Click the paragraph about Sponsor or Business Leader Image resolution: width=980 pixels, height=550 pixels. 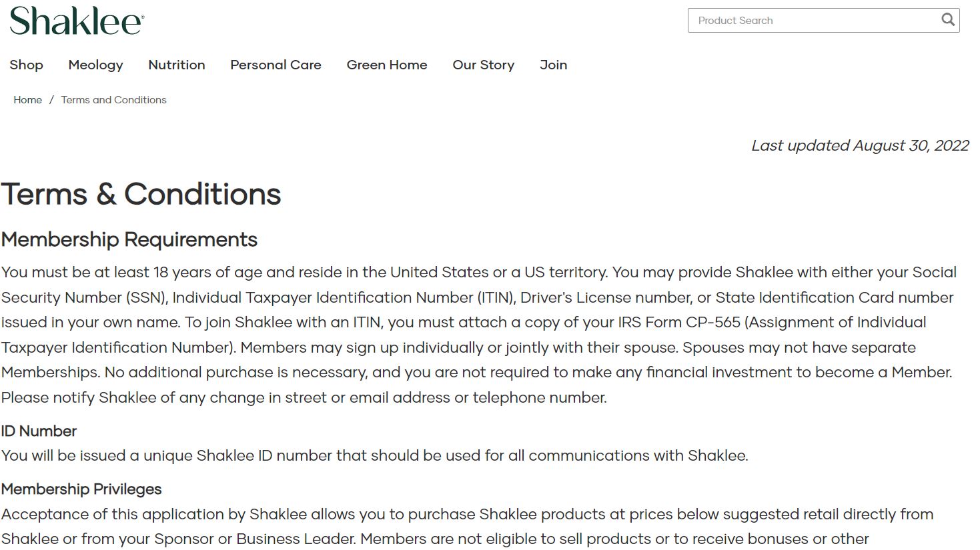point(467,527)
